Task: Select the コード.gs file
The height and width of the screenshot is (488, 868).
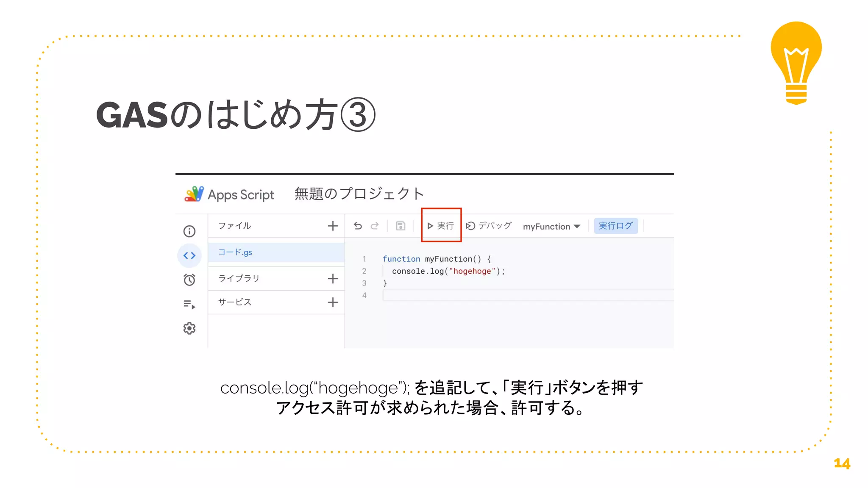Action: click(x=276, y=252)
